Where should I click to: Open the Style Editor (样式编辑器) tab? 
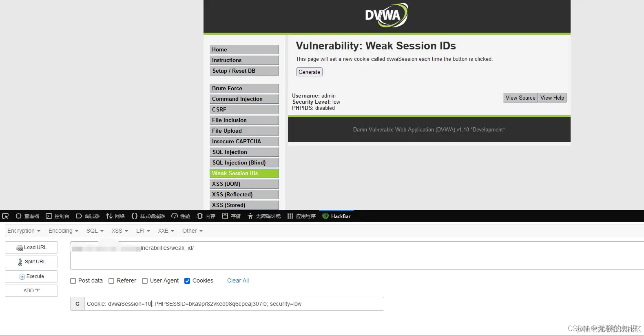click(148, 216)
